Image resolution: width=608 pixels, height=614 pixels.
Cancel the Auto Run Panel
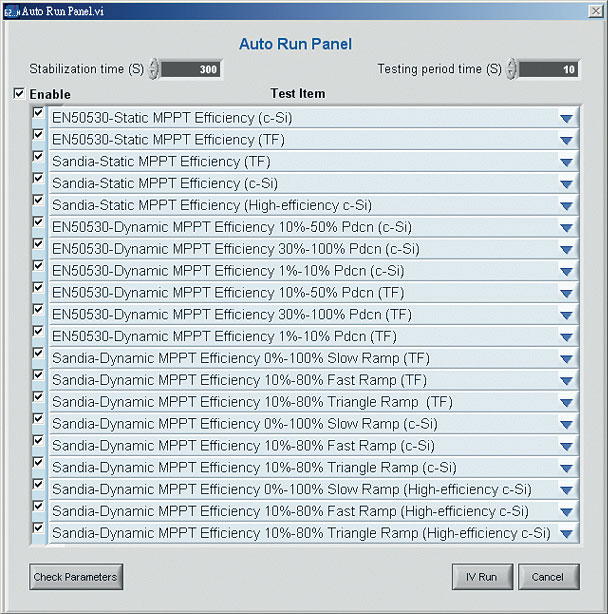point(549,577)
